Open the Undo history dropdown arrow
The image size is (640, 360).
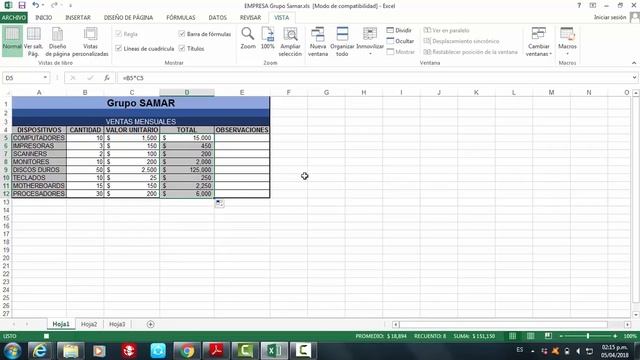pos(43,6)
